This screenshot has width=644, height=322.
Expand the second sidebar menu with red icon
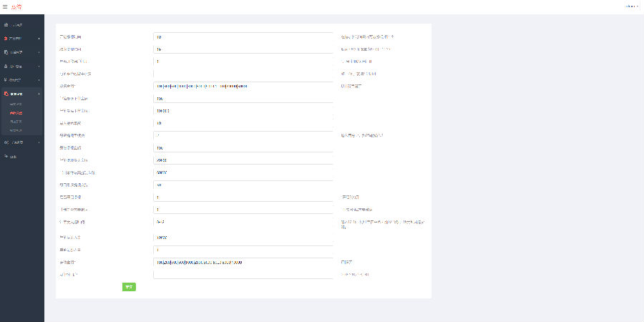point(22,39)
